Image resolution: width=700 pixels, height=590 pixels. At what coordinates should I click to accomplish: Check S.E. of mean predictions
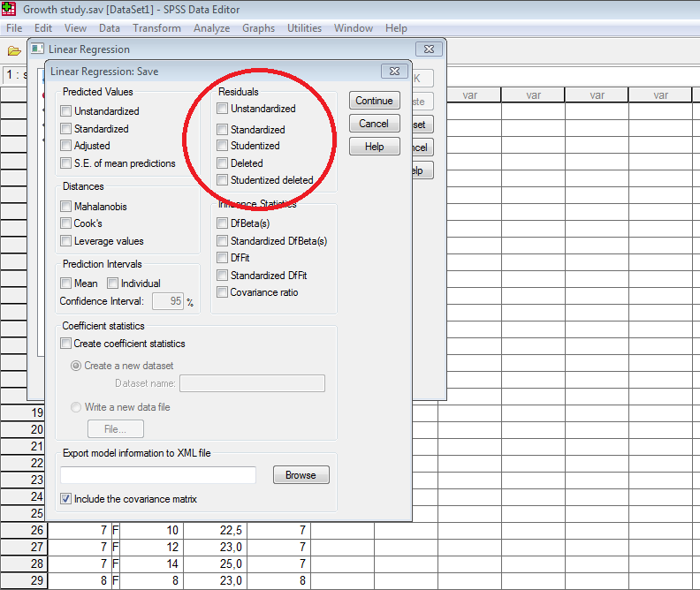(x=66, y=163)
